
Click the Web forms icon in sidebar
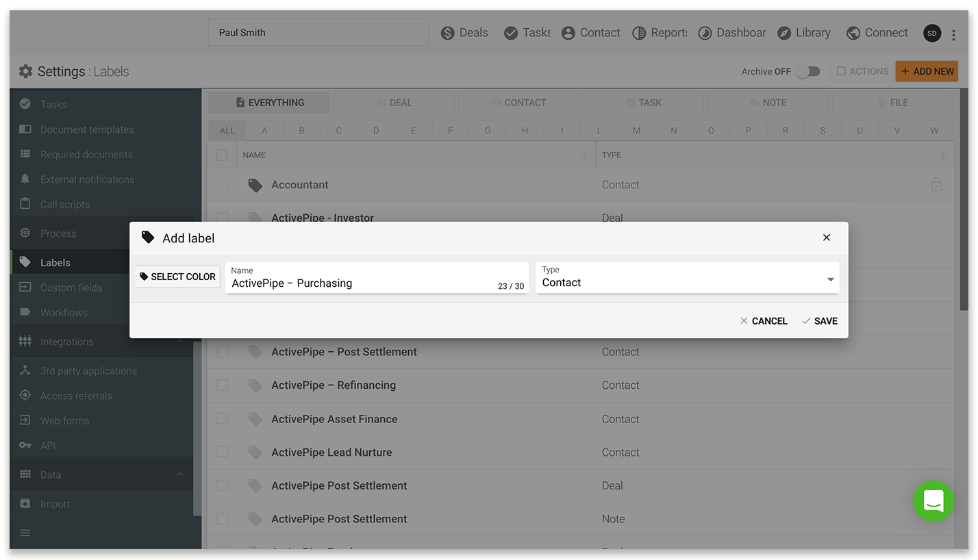[25, 420]
